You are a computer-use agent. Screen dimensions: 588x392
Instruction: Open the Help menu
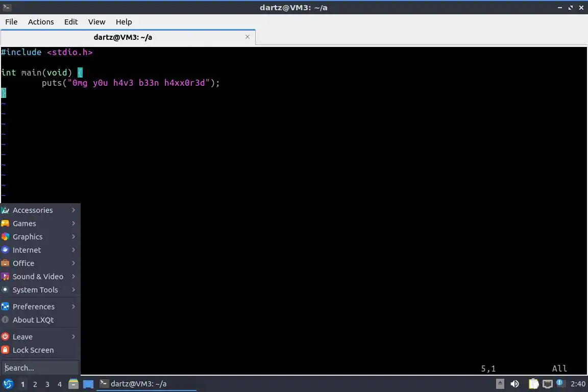coord(124,22)
